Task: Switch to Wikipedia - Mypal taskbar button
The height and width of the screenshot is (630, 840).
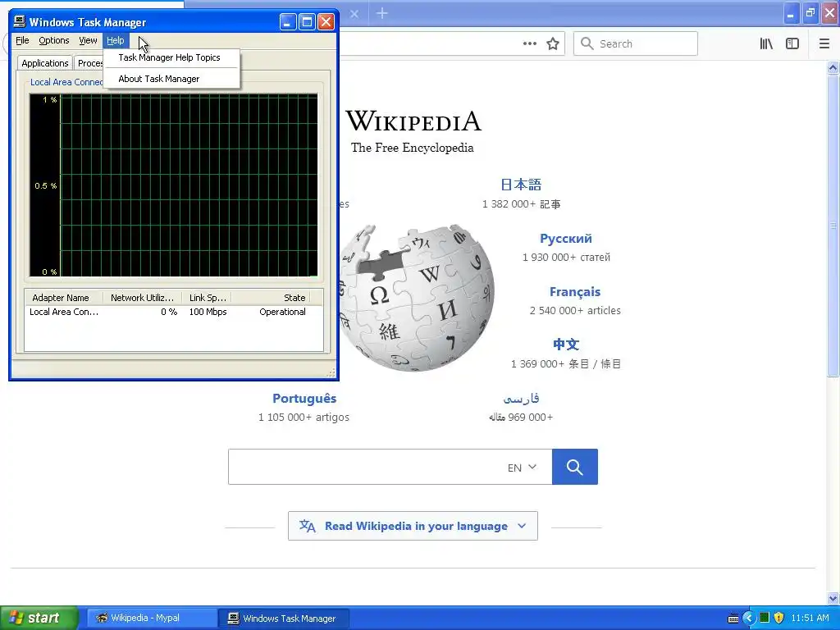Action: pos(151,618)
